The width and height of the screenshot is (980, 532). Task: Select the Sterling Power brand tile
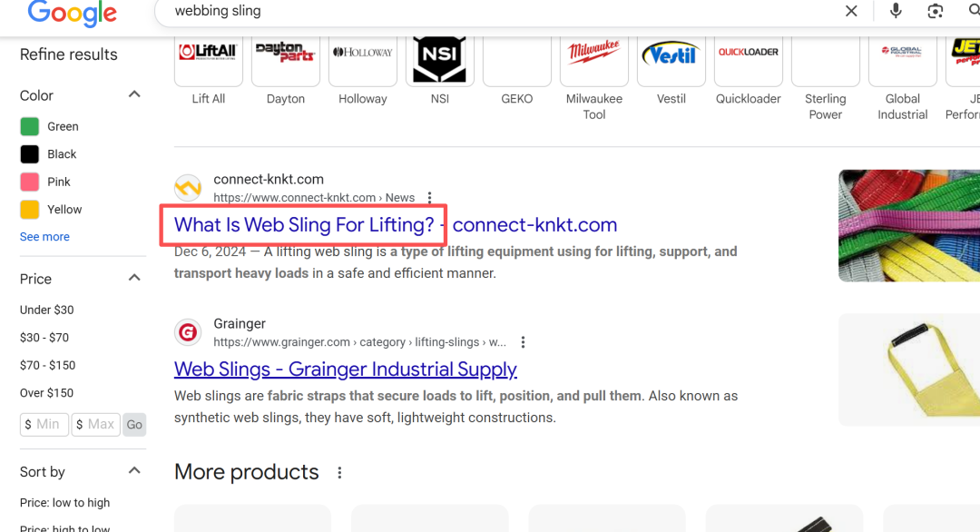click(x=825, y=61)
